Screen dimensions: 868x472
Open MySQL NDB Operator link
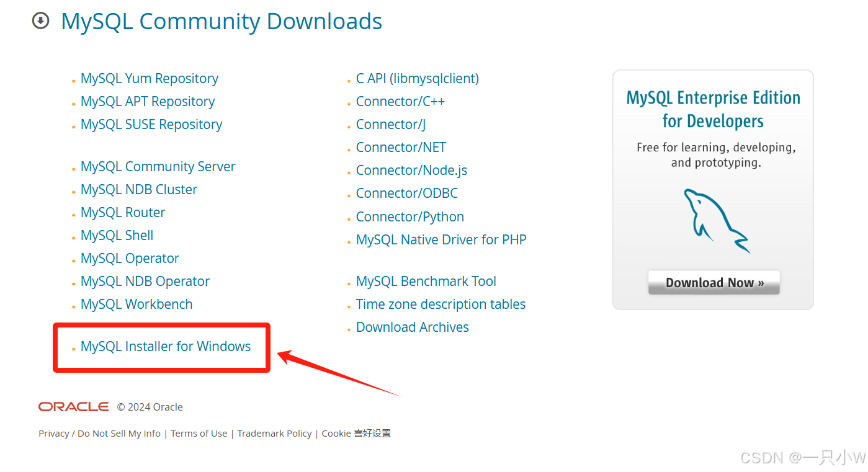point(145,282)
